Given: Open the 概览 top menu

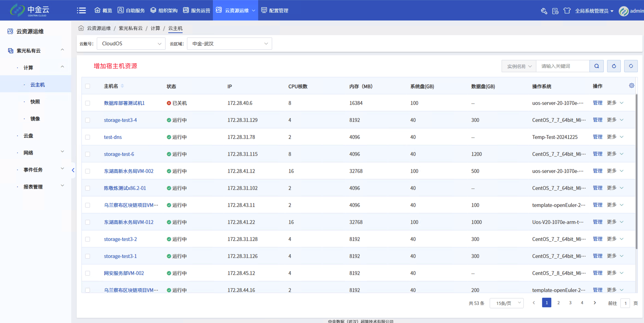Looking at the screenshot, I should pyautogui.click(x=103, y=11).
